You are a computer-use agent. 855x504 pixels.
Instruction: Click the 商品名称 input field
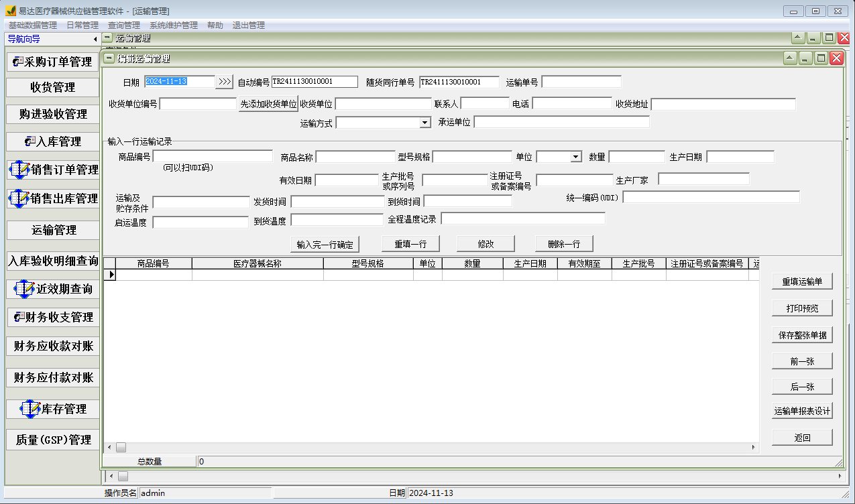click(x=355, y=157)
